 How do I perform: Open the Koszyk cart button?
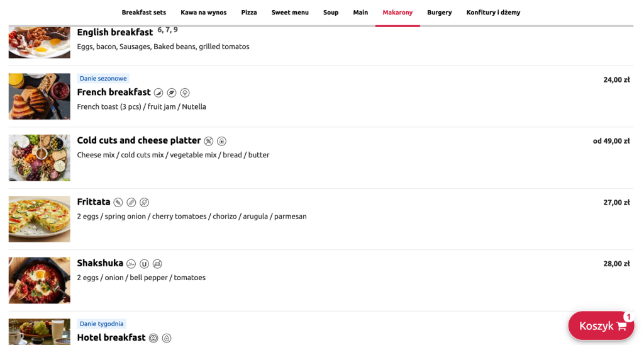point(602,325)
